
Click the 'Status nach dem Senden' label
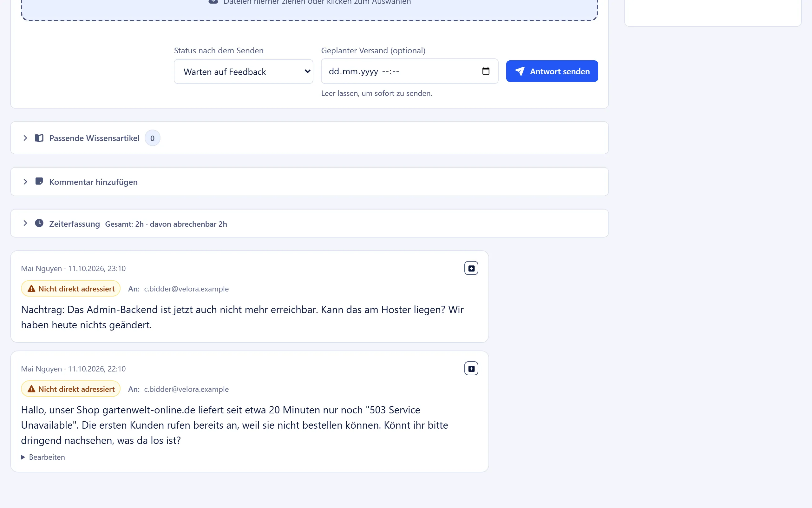pyautogui.click(x=219, y=50)
